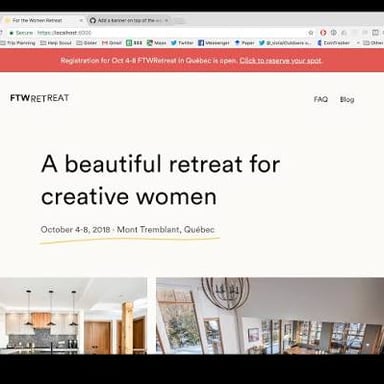
Task: Open the kitchen photo thumbnail
Action: 73,316
